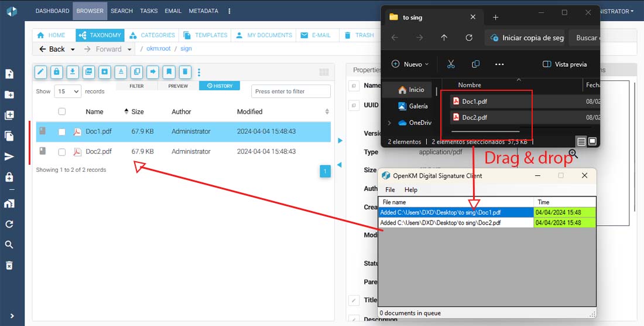Viewport: 644px width, 326px height.
Task: Click the add-multiple icon in left sidebar
Action: [9, 115]
